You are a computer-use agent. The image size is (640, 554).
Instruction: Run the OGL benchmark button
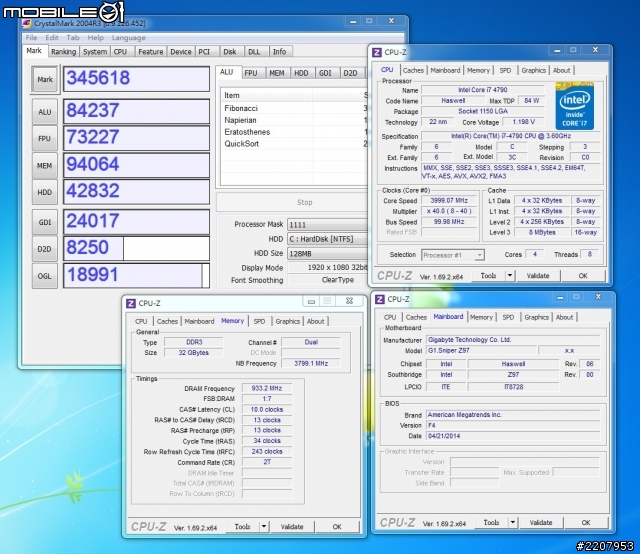pyautogui.click(x=45, y=276)
